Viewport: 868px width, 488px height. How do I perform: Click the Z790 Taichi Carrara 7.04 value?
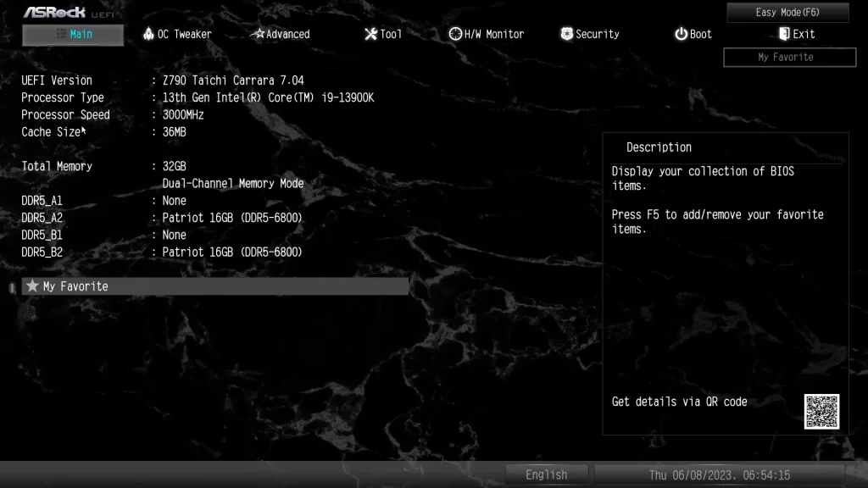[233, 80]
